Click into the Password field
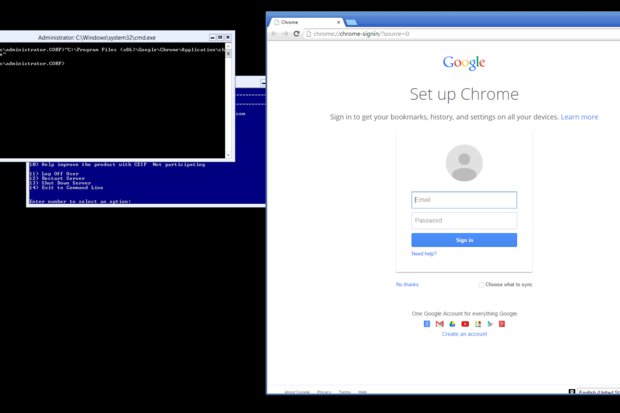Viewport: 620px width, 413px height. pos(464,220)
